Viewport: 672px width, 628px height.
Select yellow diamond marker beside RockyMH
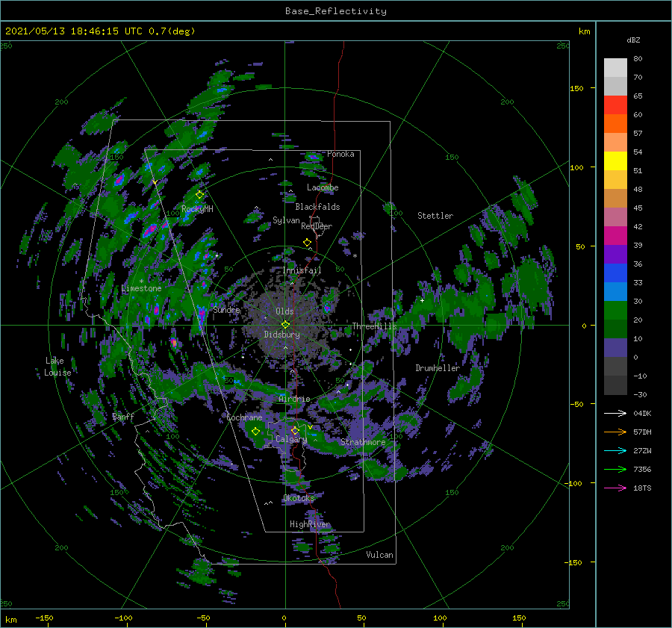[199, 195]
